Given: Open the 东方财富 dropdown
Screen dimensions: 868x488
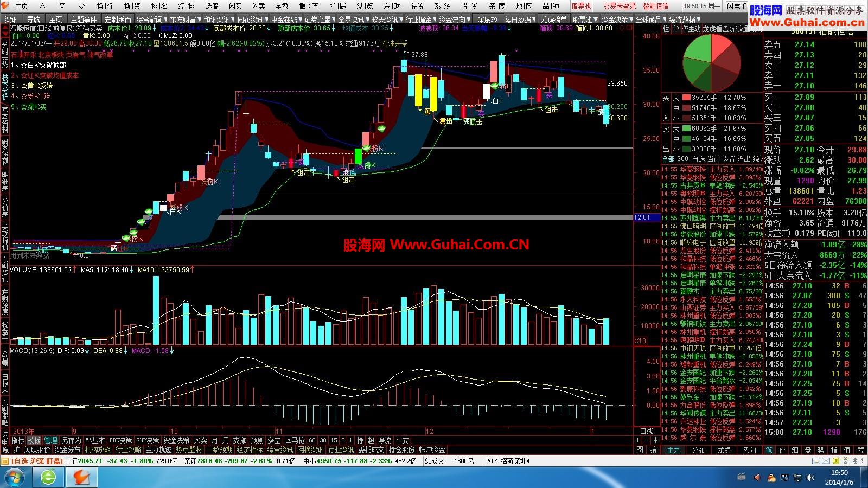Looking at the screenshot, I should coord(185,20).
